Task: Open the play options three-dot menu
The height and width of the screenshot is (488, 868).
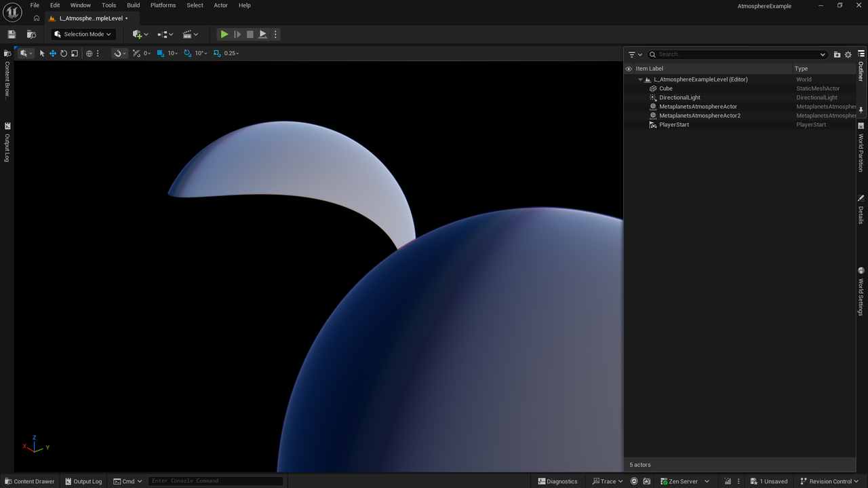Action: [275, 34]
